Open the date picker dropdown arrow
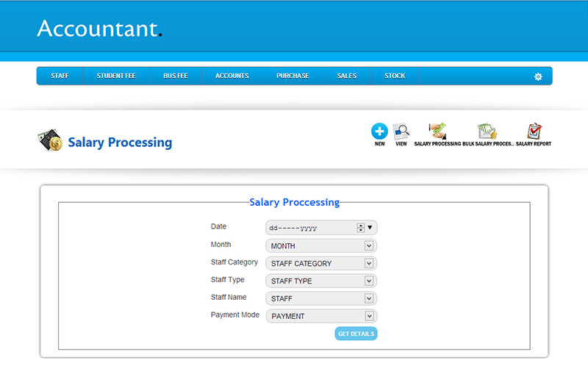 (x=370, y=228)
